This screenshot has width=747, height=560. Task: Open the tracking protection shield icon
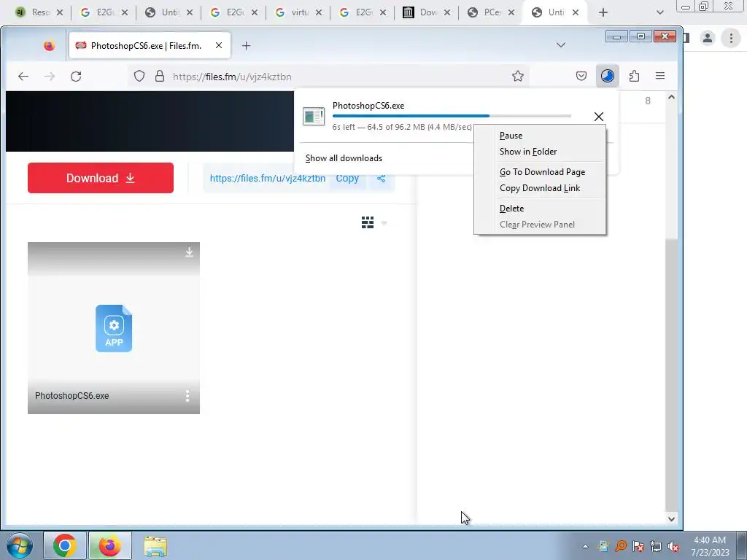click(x=139, y=76)
